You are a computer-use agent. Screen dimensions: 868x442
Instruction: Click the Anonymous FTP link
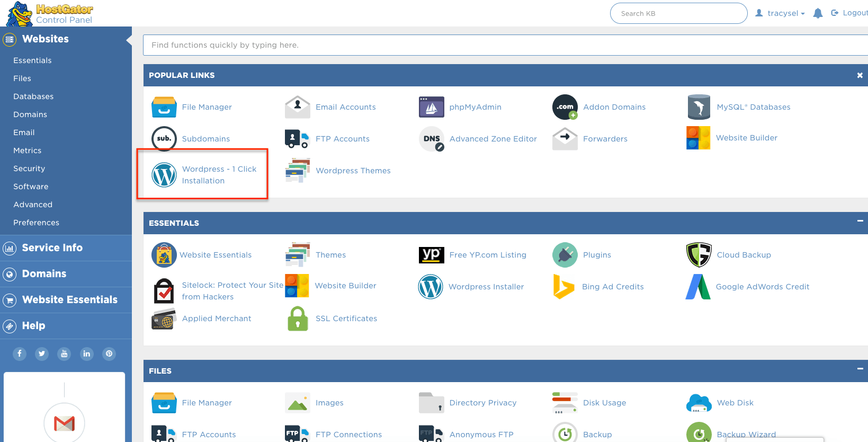[x=481, y=435]
